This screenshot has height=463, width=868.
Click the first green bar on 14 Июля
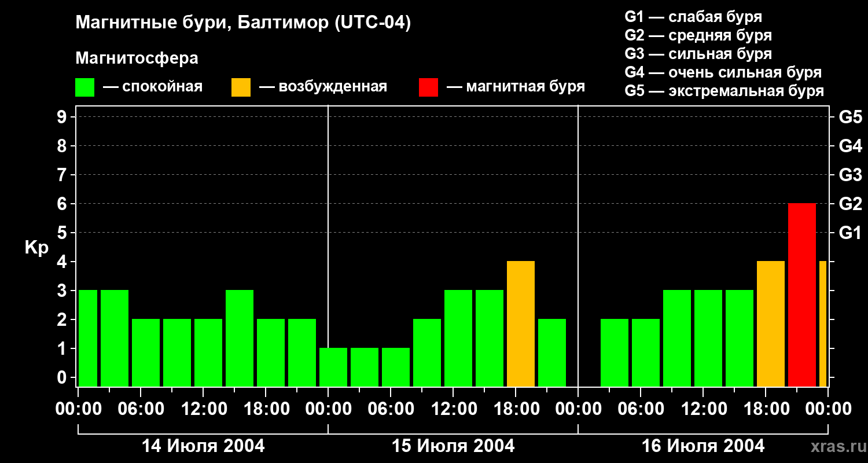pyautogui.click(x=88, y=339)
